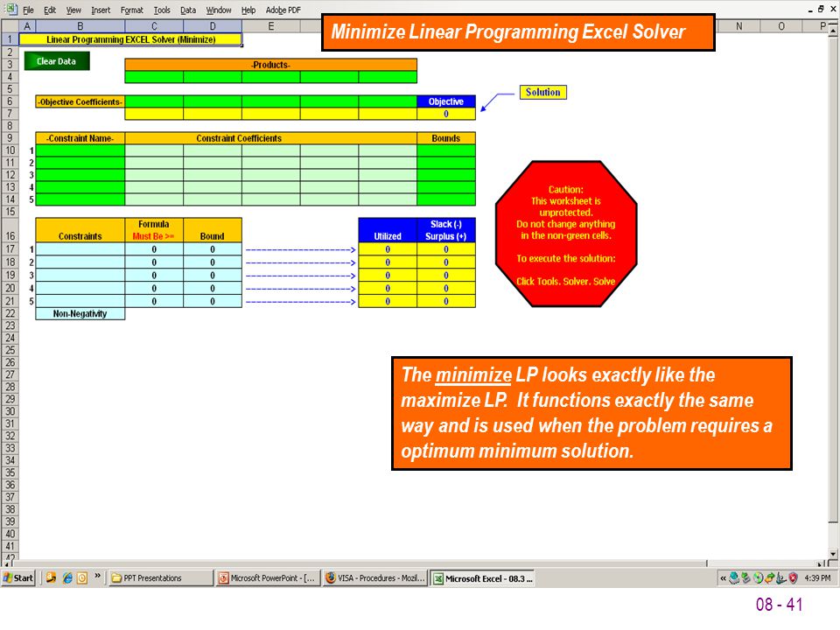Expand hidden system tray icons chevron

[x=723, y=578]
